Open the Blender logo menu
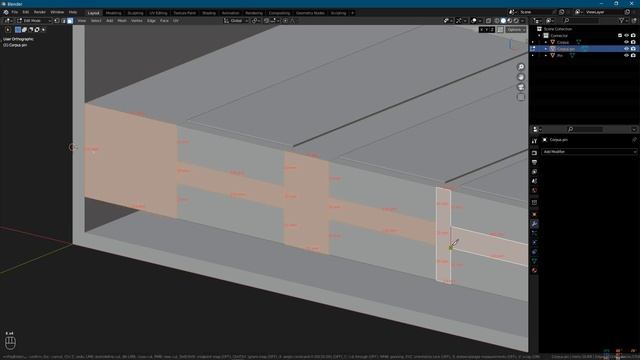The height and width of the screenshot is (360, 640). [6, 12]
